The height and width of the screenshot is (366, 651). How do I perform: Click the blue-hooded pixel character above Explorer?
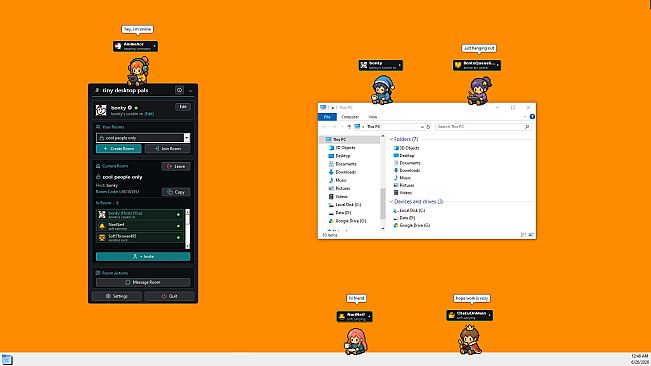point(382,90)
